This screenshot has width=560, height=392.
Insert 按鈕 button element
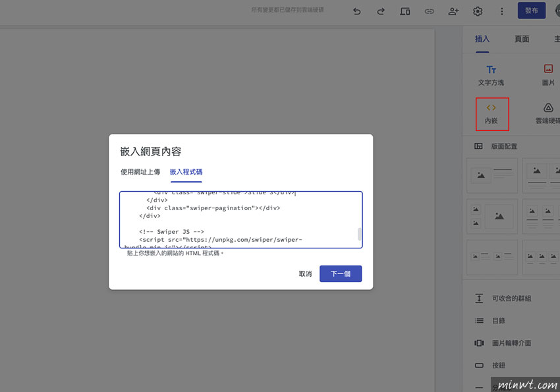490,365
